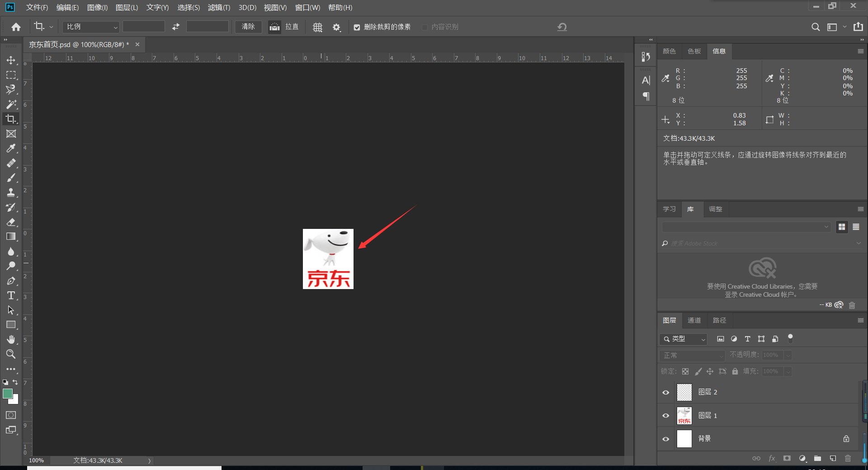Uncheck 删除裁剪的像素 checkbox
868x470 pixels.
[357, 27]
